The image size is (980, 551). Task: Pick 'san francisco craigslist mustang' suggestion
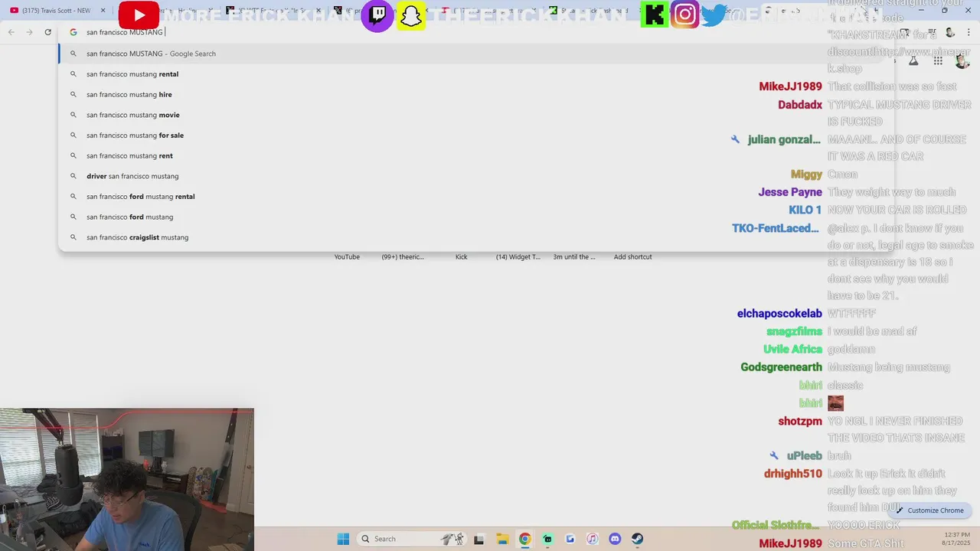click(475, 237)
